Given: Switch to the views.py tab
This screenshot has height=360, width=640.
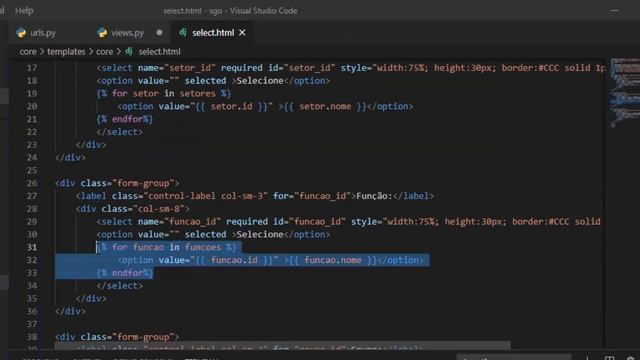Looking at the screenshot, I should (127, 33).
